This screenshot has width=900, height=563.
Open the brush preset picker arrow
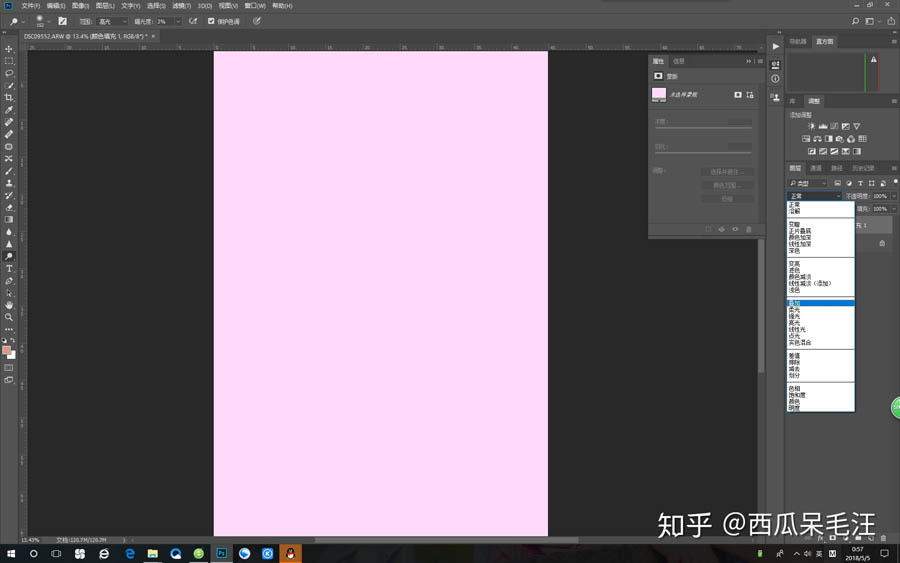point(49,21)
